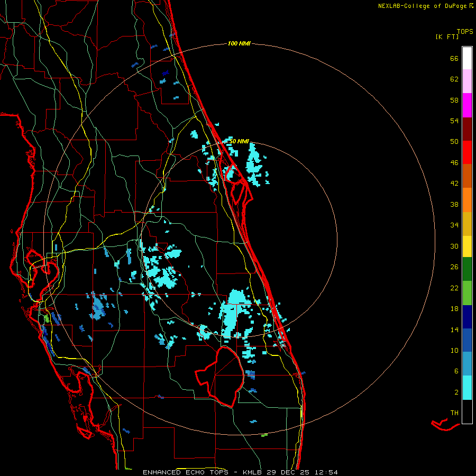Click the 42 legend value

(454, 184)
